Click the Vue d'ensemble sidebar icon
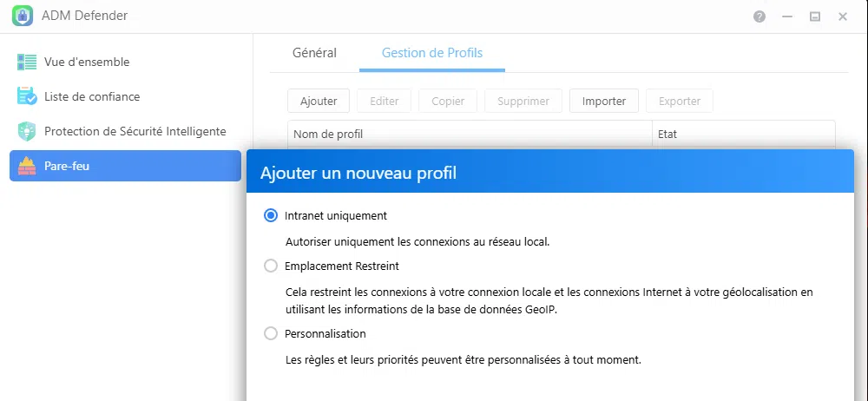The image size is (868, 401). (x=27, y=62)
